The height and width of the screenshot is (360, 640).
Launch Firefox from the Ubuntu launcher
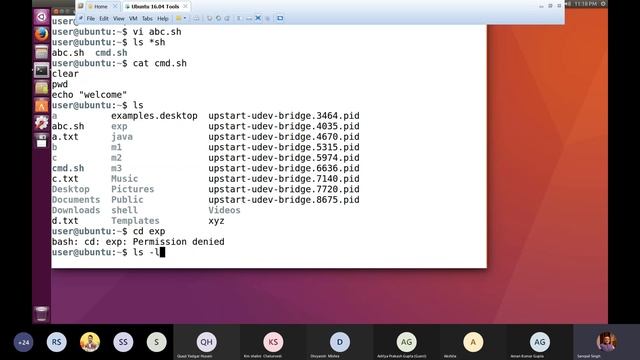coord(41,34)
